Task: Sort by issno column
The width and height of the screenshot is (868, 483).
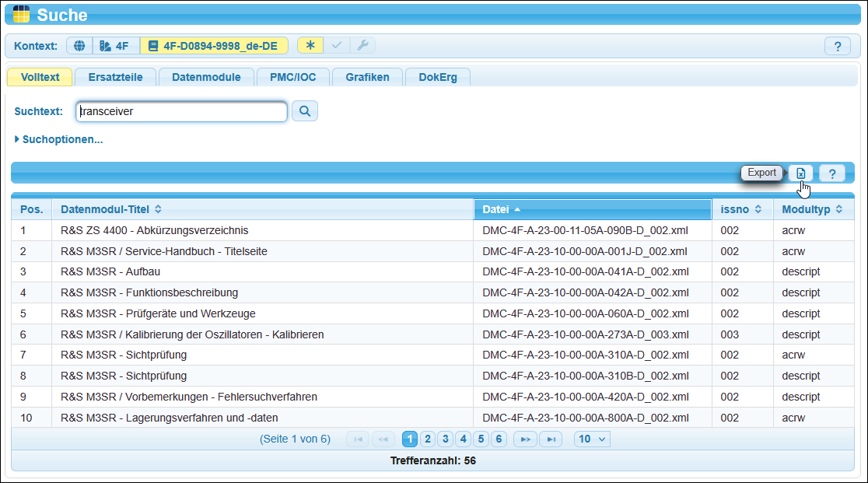Action: [x=742, y=210]
